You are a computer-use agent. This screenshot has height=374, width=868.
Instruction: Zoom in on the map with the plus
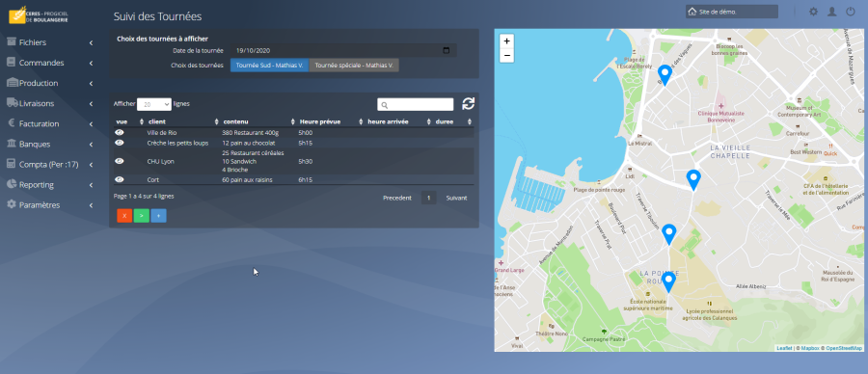pyautogui.click(x=506, y=40)
